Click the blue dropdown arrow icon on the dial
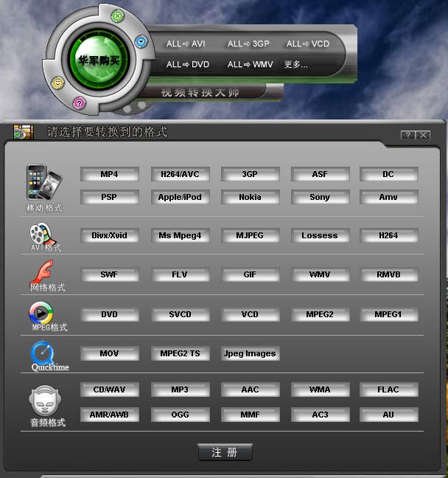This screenshot has height=478, width=448. (141, 41)
